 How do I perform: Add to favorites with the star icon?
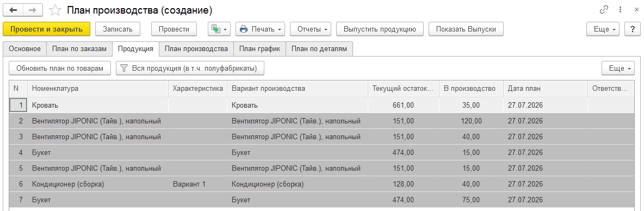point(55,10)
